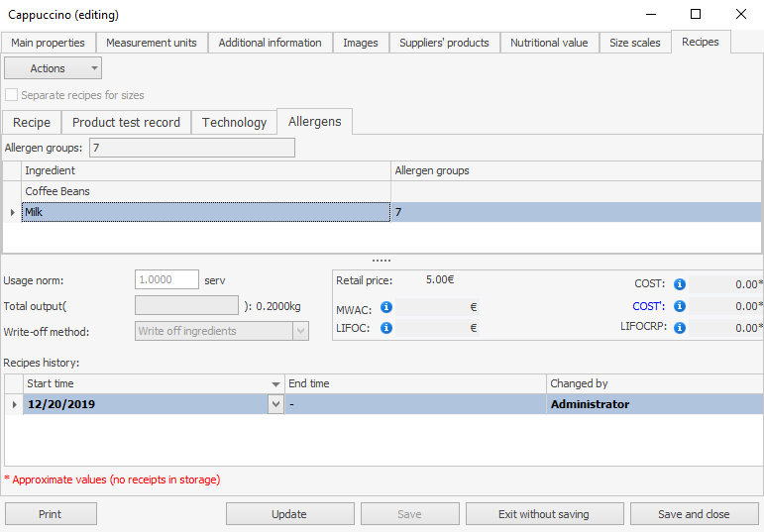This screenshot has width=764, height=532.
Task: Go to the Product test record tab
Action: [x=126, y=122]
